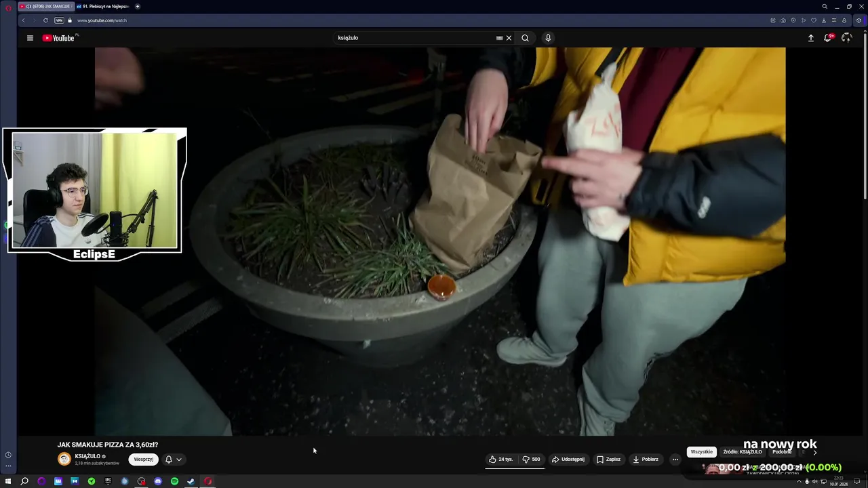The width and height of the screenshot is (868, 488).
Task: Switch to the JAK SMAKUJE YouTube tab
Action: [46, 6]
